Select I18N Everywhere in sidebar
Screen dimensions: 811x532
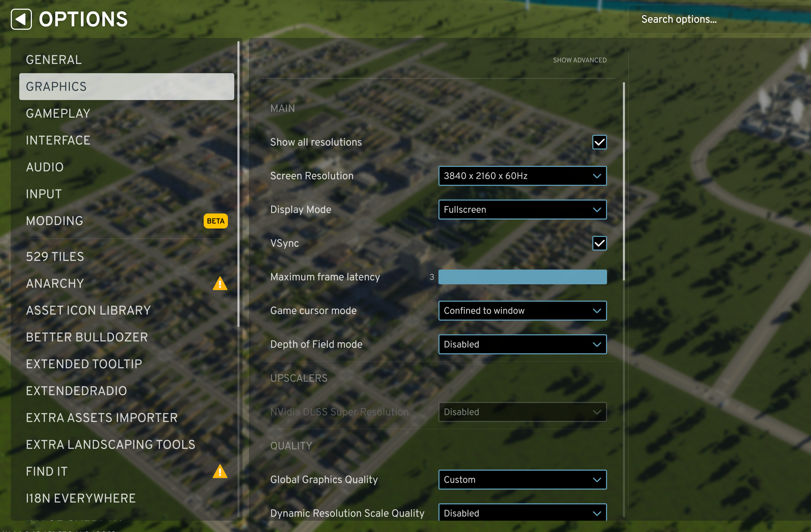pyautogui.click(x=126, y=499)
